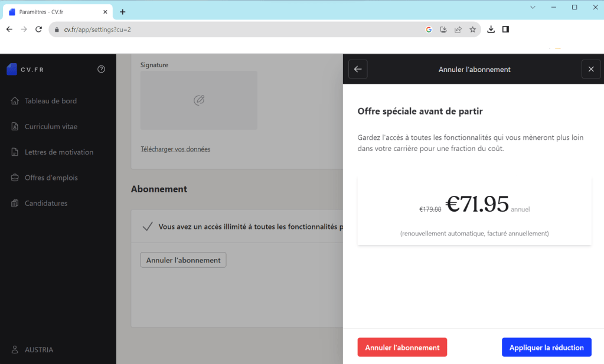Open Tableau de bord in sidebar
The image size is (604, 364).
(51, 101)
